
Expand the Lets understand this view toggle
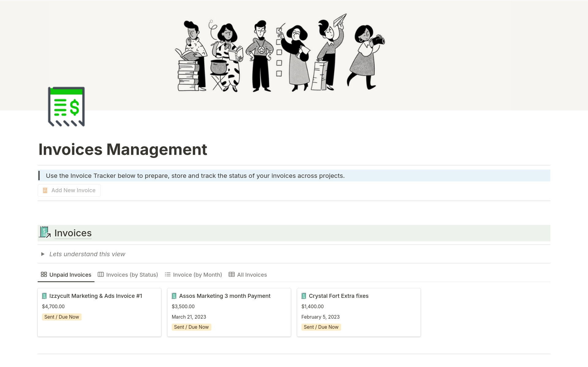point(43,254)
